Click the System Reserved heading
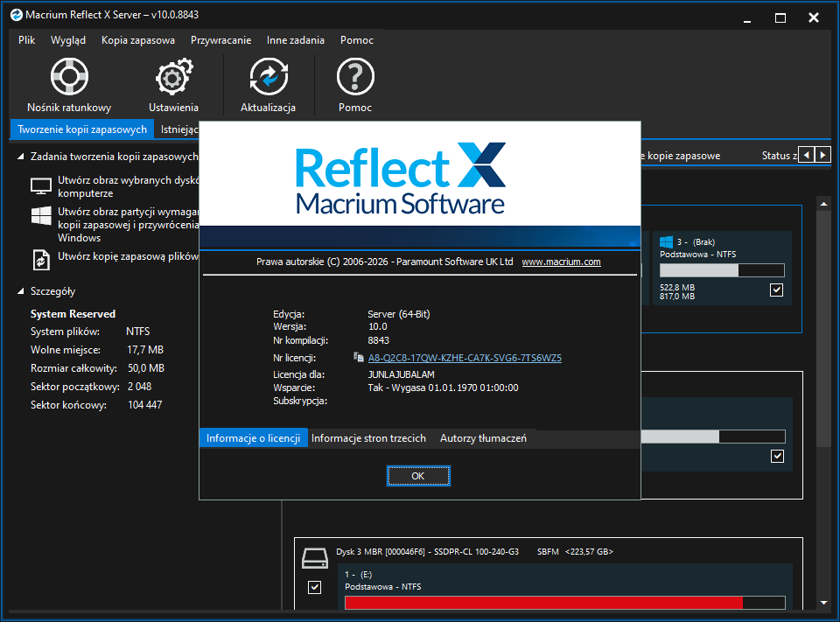This screenshot has width=840, height=622. pyautogui.click(x=73, y=314)
